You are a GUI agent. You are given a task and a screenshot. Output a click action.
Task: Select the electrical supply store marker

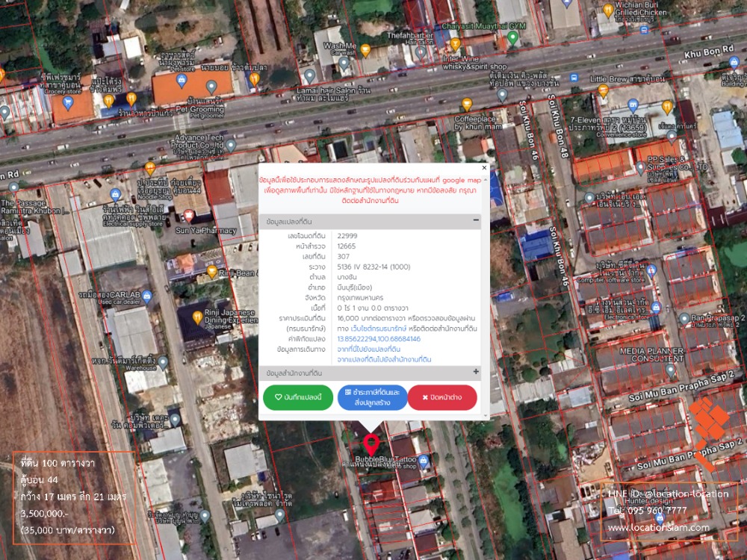(x=115, y=194)
